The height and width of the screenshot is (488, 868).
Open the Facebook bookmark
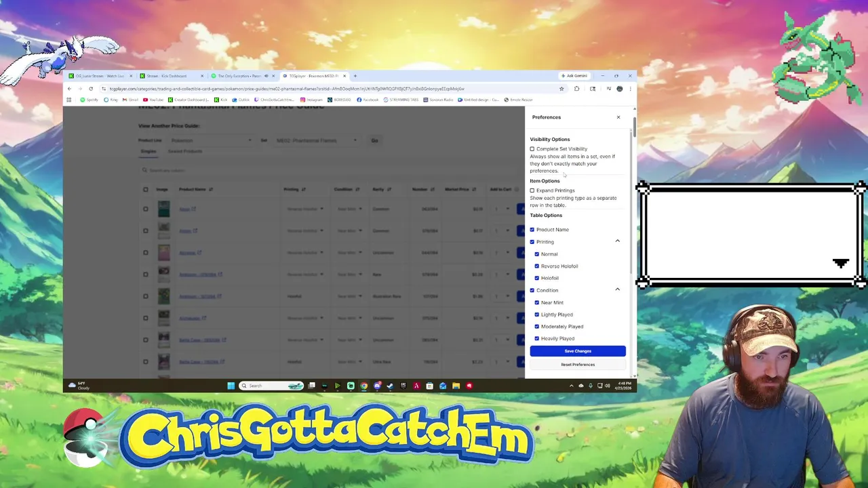coord(368,100)
